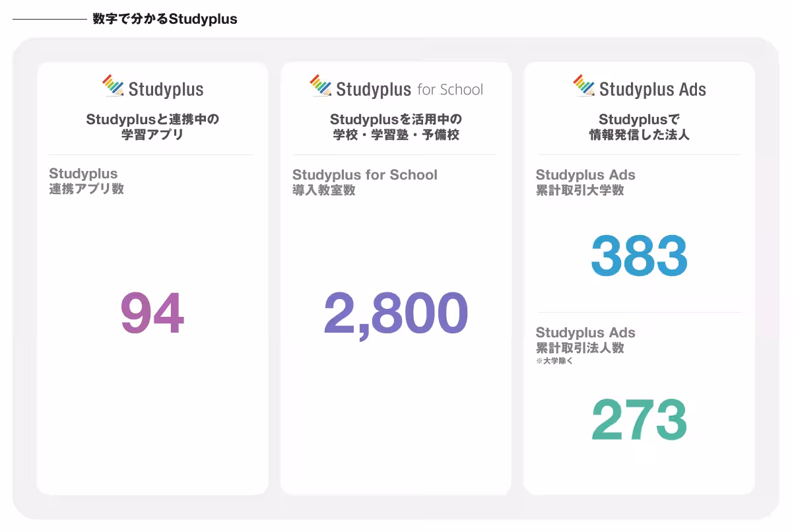Select the green 273 corporations number

[x=639, y=420]
